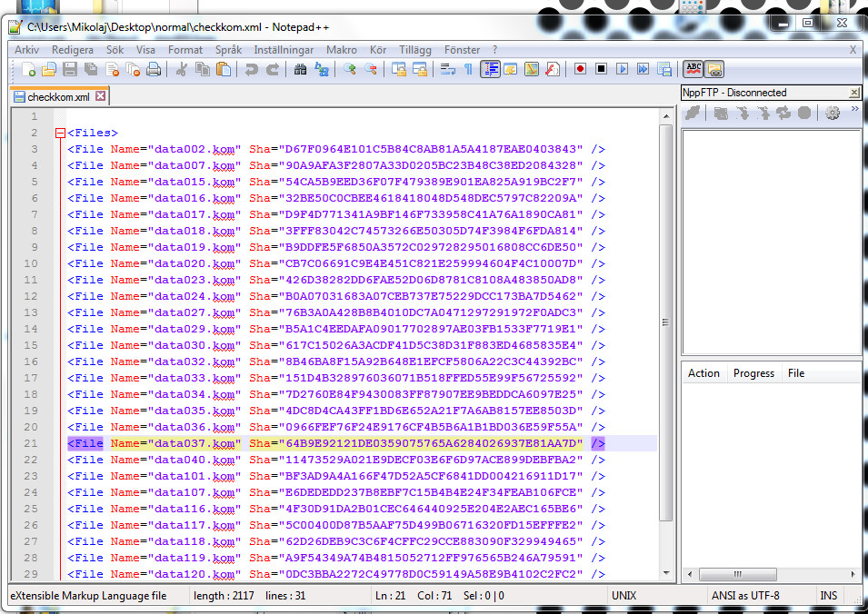Run macro multiple times icon
868x614 pixels.
643,69
